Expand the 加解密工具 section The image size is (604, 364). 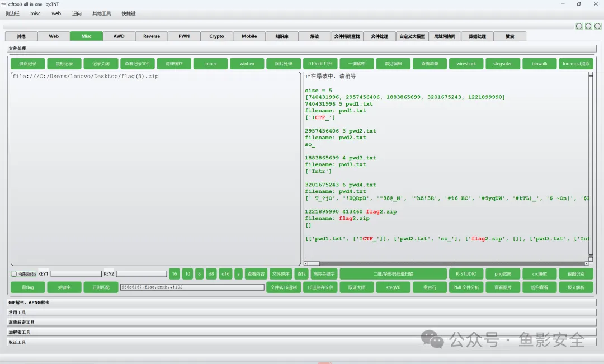click(x=301, y=332)
